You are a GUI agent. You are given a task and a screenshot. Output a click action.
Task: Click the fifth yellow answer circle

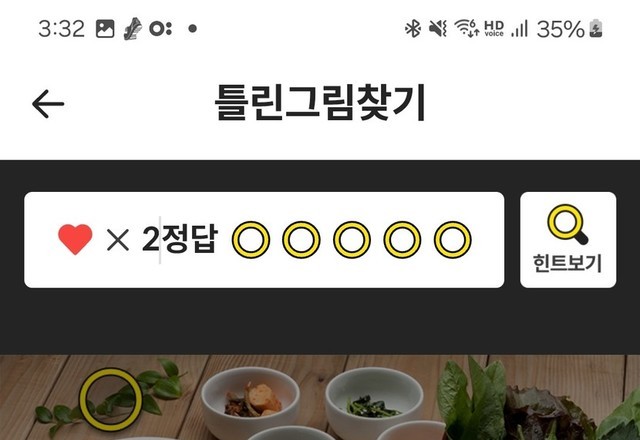click(x=453, y=240)
